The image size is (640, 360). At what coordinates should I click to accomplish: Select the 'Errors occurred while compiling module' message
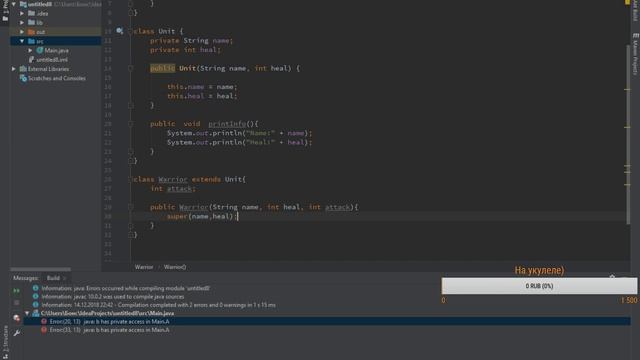[x=126, y=288]
